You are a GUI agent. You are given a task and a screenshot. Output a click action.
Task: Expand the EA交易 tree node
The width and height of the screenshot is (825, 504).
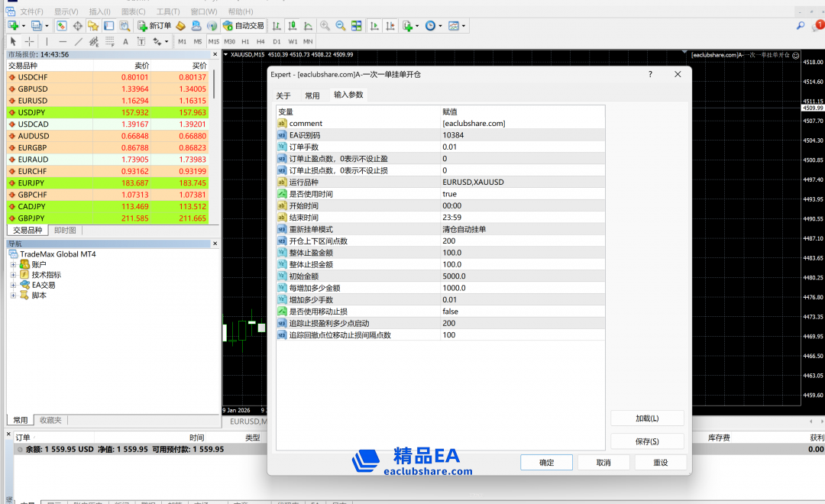13,285
